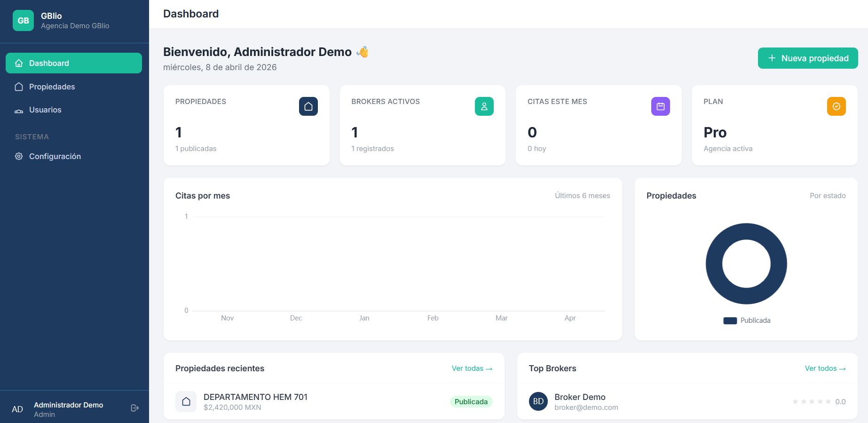Click the purple calendar icon in Citas card
The width and height of the screenshot is (868, 423).
point(660,106)
